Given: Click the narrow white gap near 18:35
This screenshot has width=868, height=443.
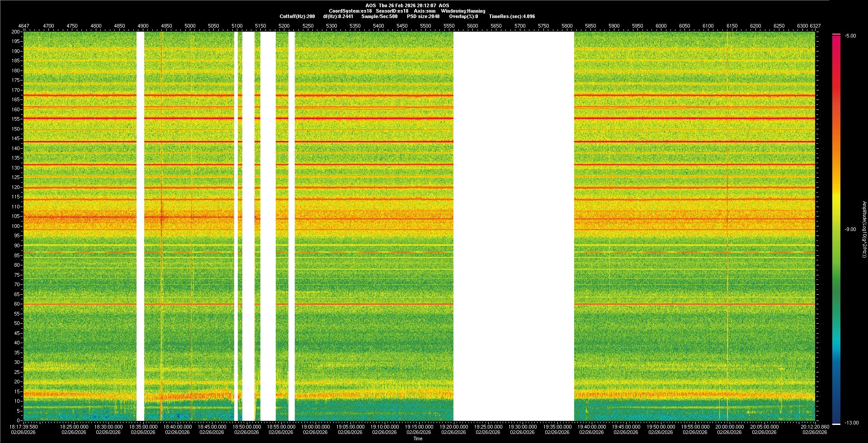Looking at the screenshot, I should coord(140,226).
